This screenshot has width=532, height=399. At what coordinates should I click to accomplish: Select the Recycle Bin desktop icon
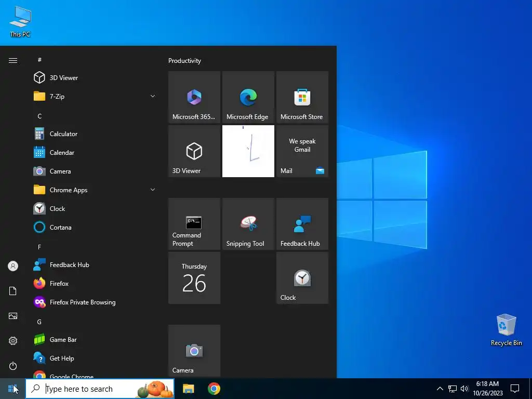[x=506, y=330]
